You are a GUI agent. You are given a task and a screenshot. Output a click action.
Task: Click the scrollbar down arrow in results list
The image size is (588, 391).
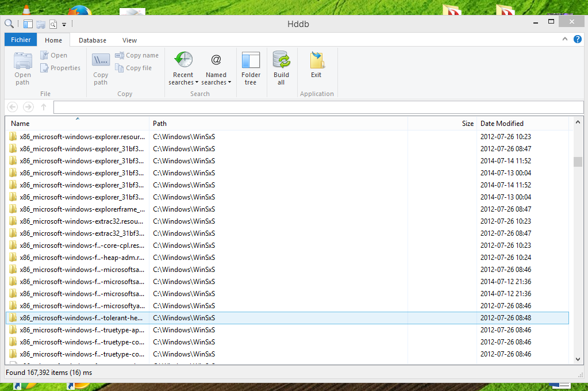click(x=578, y=359)
